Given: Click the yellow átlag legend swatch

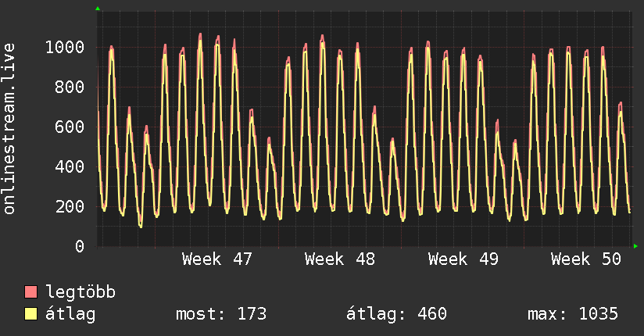Looking at the screenshot, I should click(x=30, y=314).
